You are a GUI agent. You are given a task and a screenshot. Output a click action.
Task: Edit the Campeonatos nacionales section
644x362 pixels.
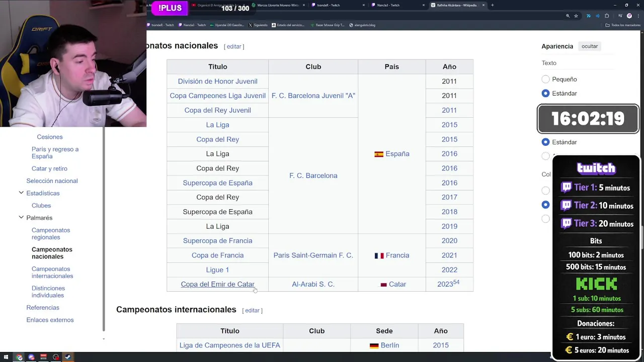point(234,46)
